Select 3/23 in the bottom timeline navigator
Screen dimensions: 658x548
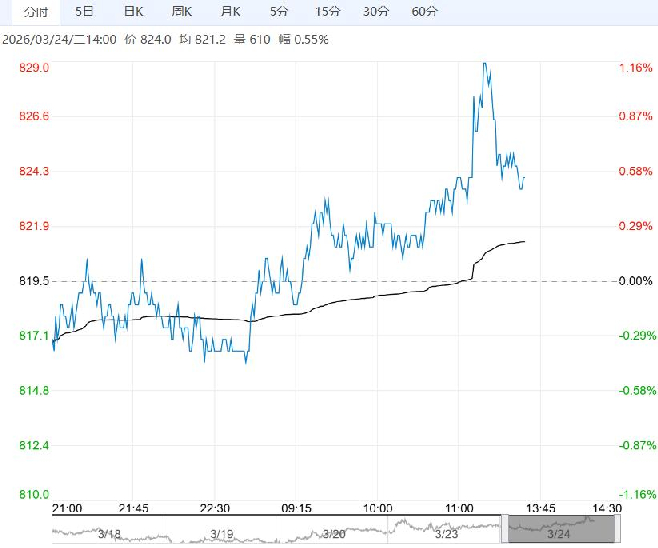[x=447, y=534]
